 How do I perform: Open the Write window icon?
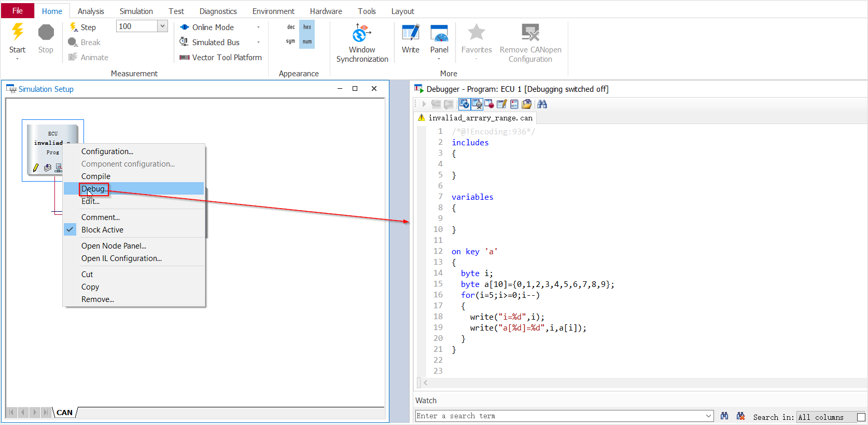(410, 34)
